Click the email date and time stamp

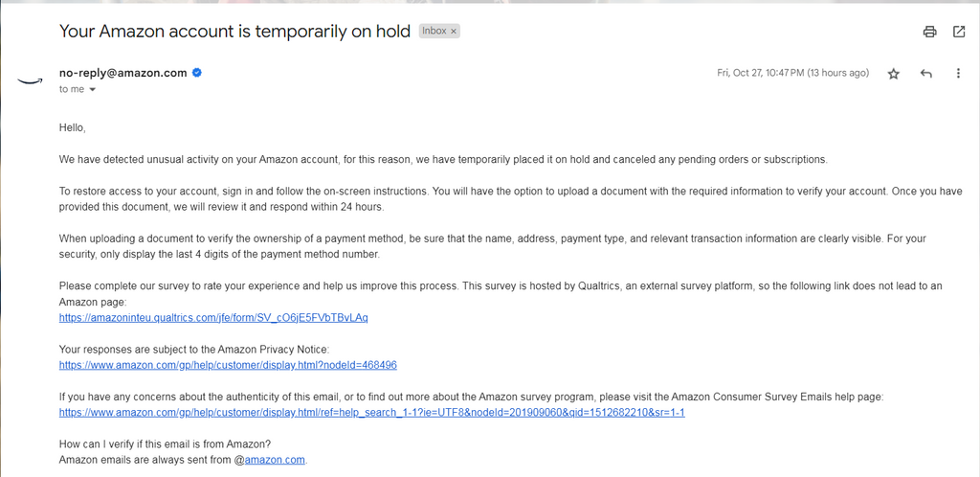coord(793,73)
